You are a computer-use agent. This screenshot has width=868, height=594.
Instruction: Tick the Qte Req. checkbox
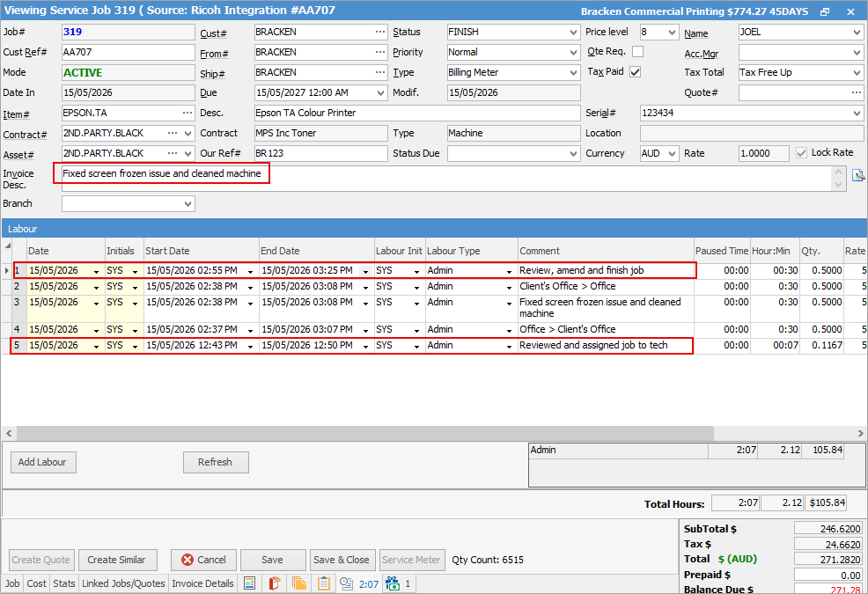coord(637,52)
